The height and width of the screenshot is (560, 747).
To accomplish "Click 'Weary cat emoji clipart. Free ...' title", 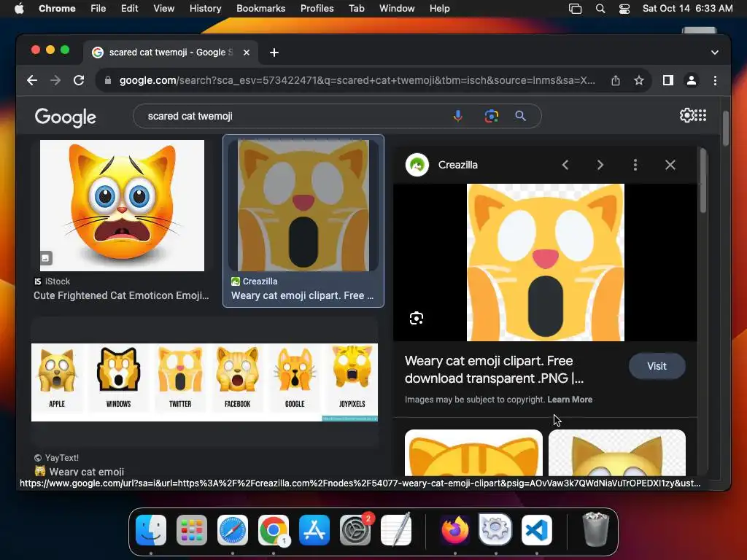I will [x=302, y=295].
